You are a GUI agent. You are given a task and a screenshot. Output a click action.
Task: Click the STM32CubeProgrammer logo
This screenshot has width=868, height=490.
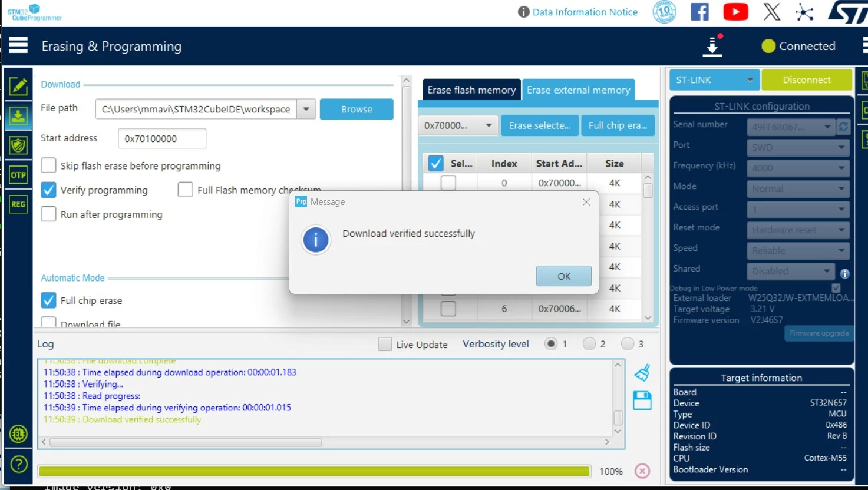(x=34, y=12)
